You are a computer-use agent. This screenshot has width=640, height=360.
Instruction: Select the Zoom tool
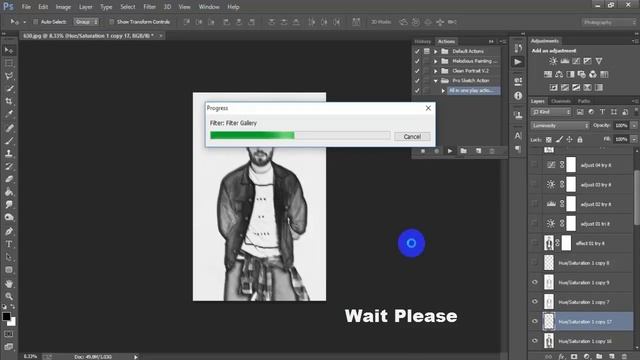click(x=9, y=296)
